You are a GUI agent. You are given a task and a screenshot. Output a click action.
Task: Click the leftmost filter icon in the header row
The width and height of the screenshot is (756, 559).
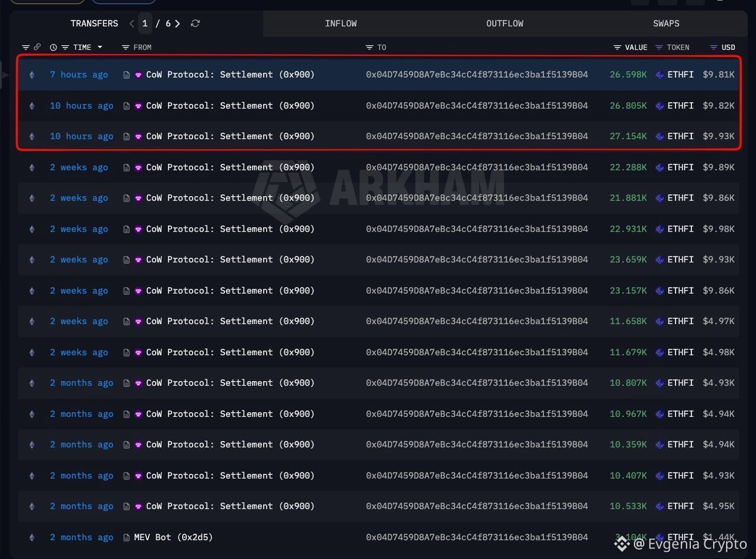tap(26, 47)
